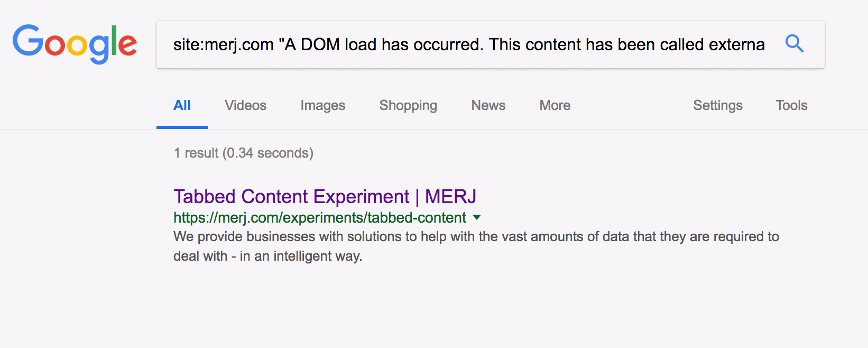Click the Google logo
The height and width of the screenshot is (348, 868).
[75, 44]
